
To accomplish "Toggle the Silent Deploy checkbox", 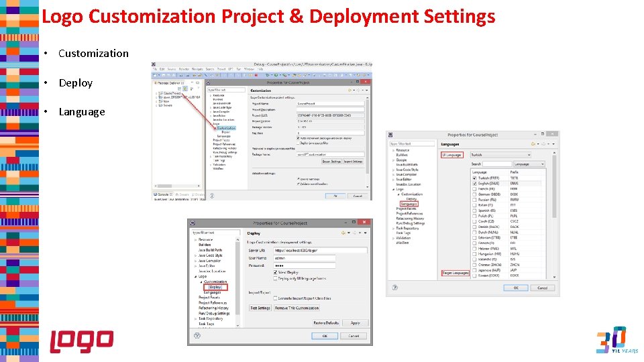I will 276,272.
